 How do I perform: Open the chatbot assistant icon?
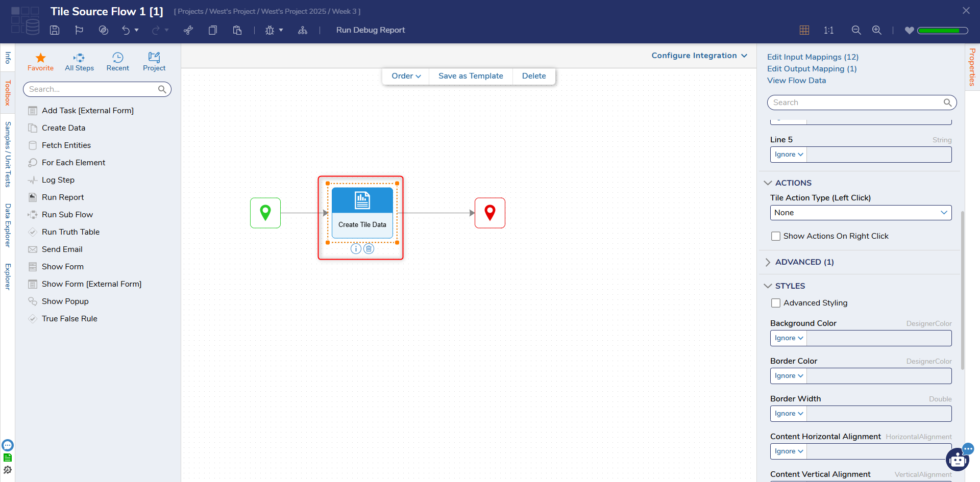click(x=958, y=460)
